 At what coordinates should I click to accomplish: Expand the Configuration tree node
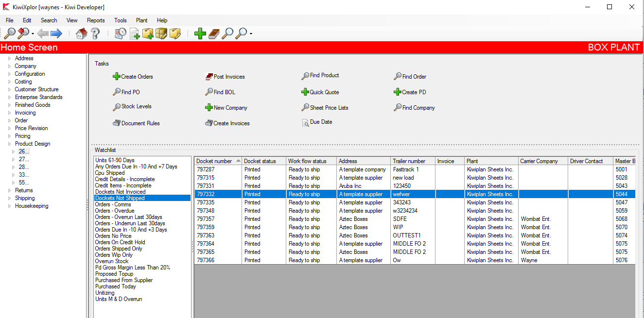coord(9,74)
